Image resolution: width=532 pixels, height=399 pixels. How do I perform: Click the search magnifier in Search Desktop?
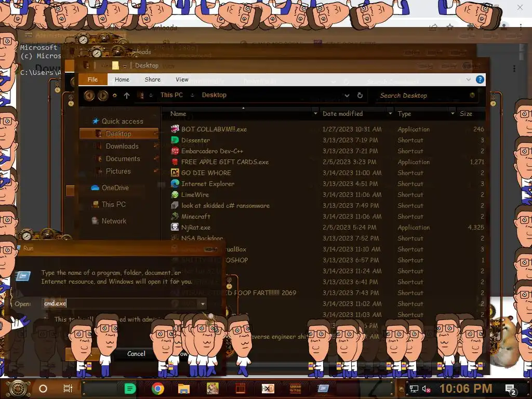472,96
